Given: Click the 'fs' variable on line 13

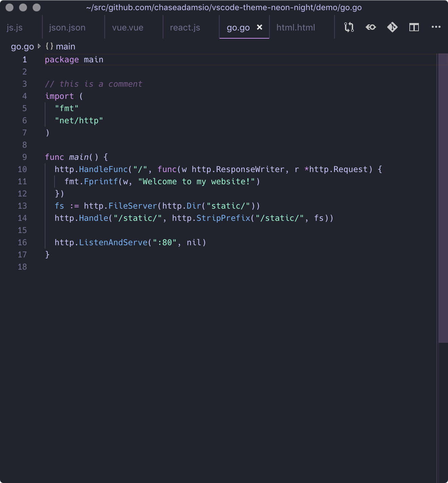Looking at the screenshot, I should 59,206.
